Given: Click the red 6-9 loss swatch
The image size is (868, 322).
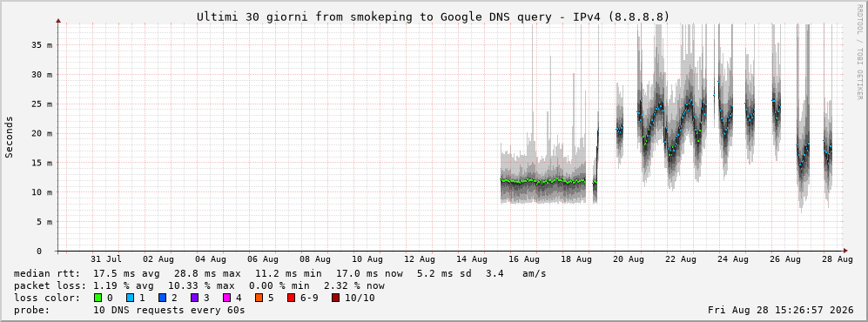Looking at the screenshot, I should tap(291, 298).
